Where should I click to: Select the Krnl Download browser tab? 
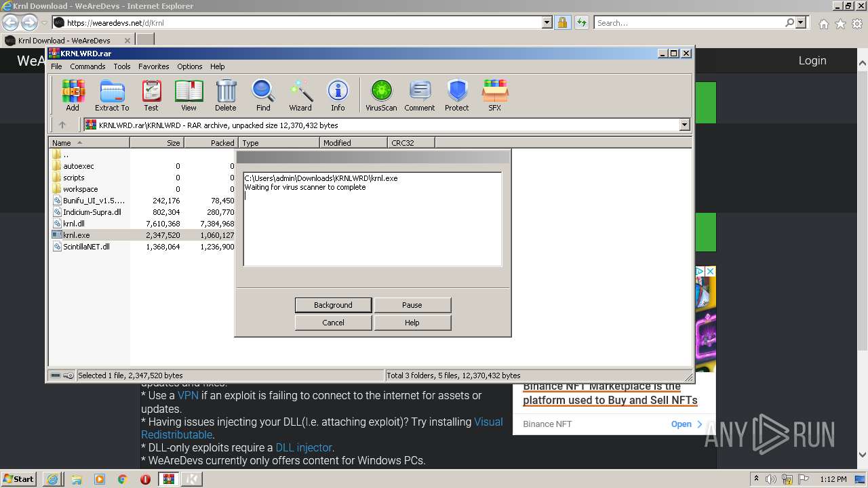coord(68,40)
